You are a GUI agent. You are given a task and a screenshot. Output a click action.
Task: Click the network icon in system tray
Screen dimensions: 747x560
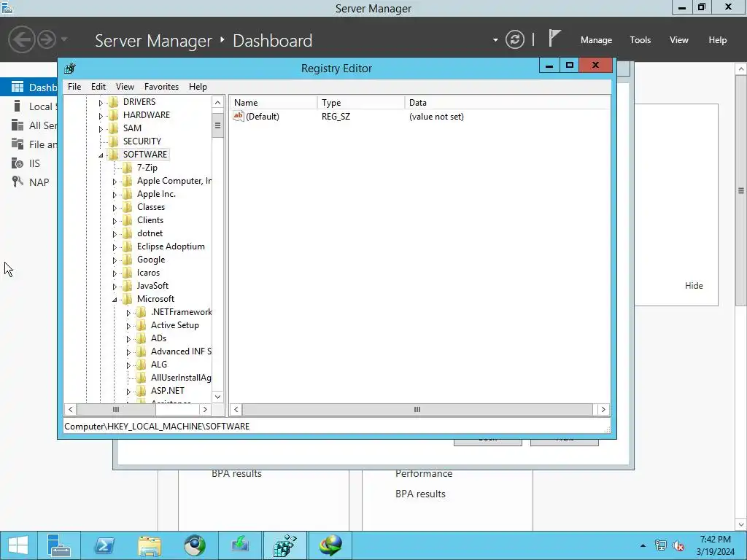(660, 545)
